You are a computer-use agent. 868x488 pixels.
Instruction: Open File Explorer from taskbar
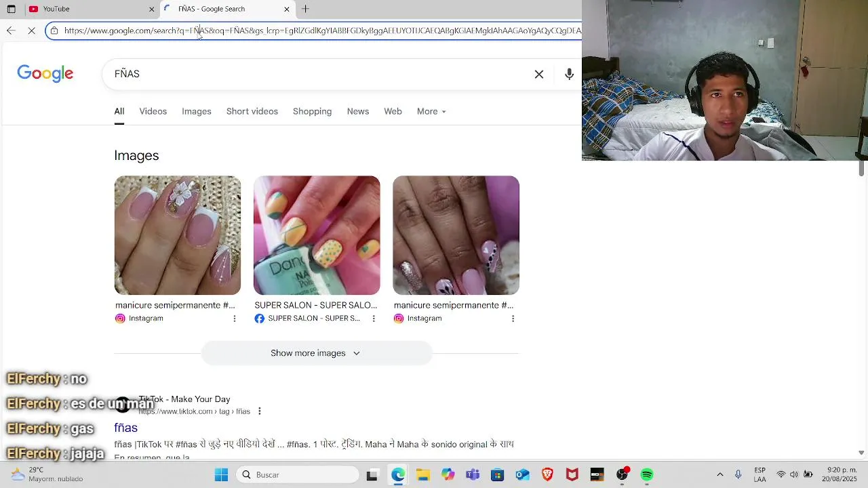(423, 474)
